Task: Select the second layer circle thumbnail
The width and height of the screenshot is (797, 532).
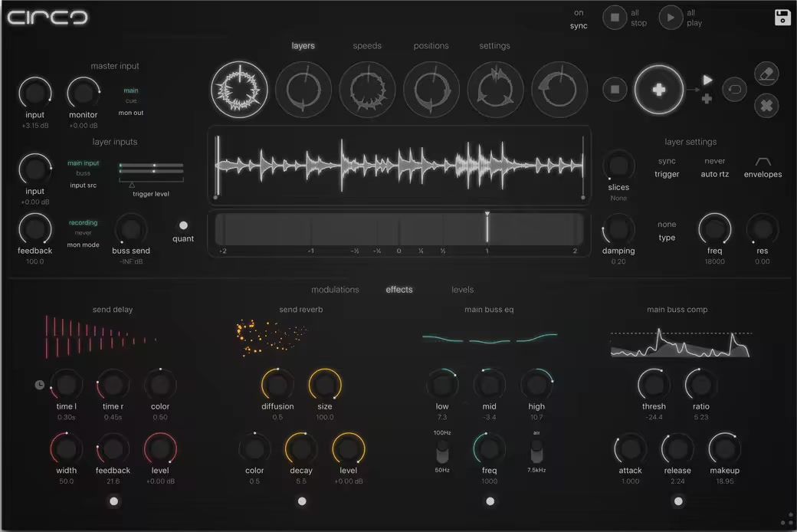Action: (303, 90)
